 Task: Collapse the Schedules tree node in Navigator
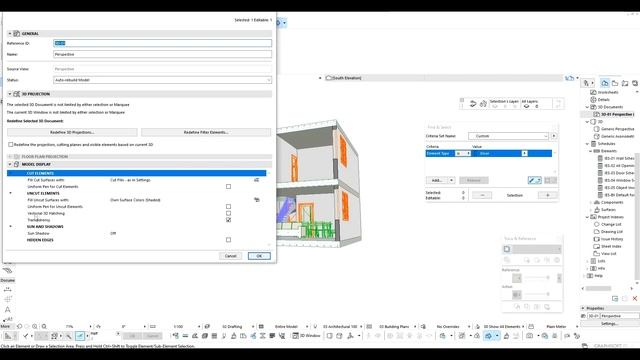pos(587,144)
